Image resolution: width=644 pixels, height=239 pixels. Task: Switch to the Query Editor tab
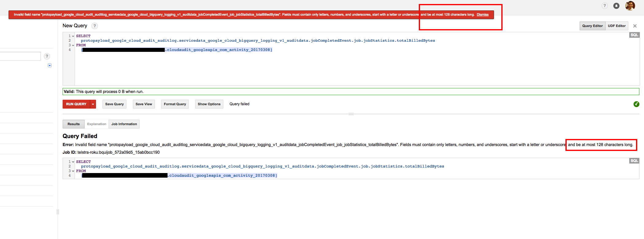pyautogui.click(x=592, y=26)
